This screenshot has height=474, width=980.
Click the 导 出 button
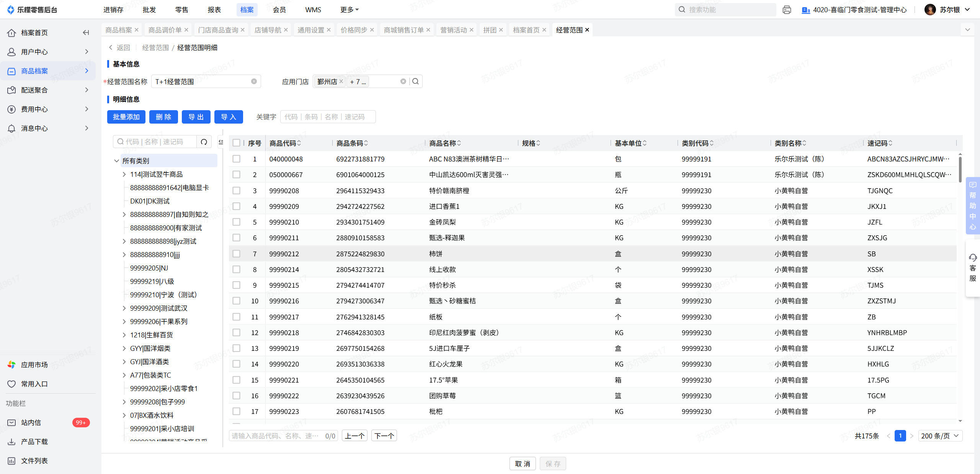(196, 117)
